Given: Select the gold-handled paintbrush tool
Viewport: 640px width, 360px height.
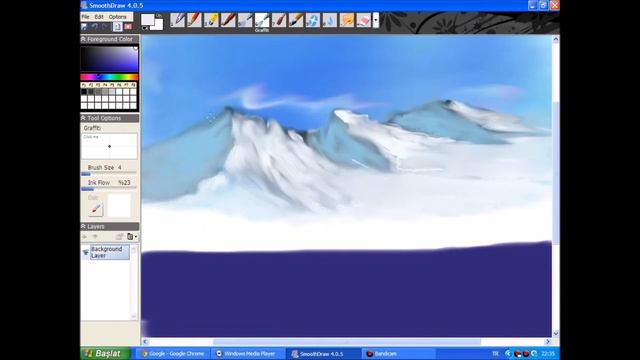Looking at the screenshot, I should [296, 20].
